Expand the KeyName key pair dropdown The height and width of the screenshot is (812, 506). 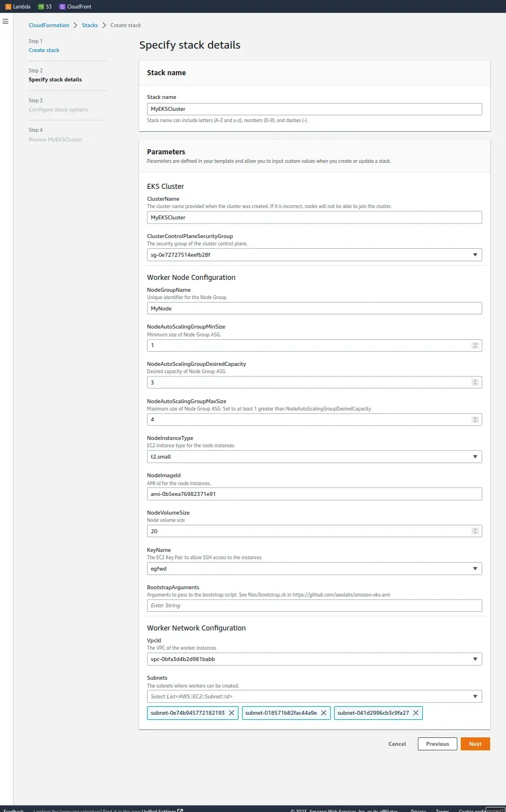(x=475, y=569)
